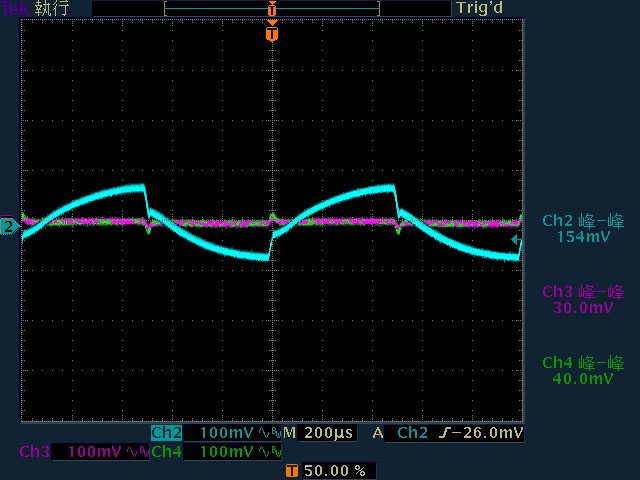Click the record view bar at top
This screenshot has width=640, height=480.
tap(272, 8)
